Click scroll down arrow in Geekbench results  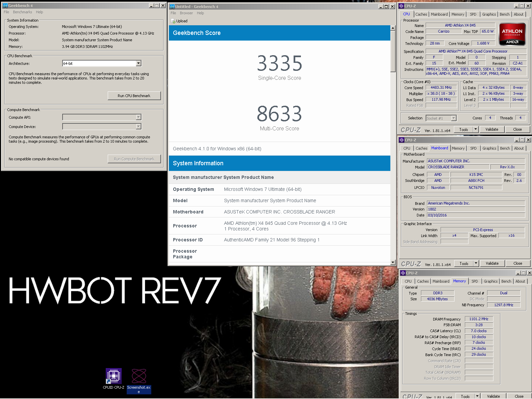coord(393,262)
